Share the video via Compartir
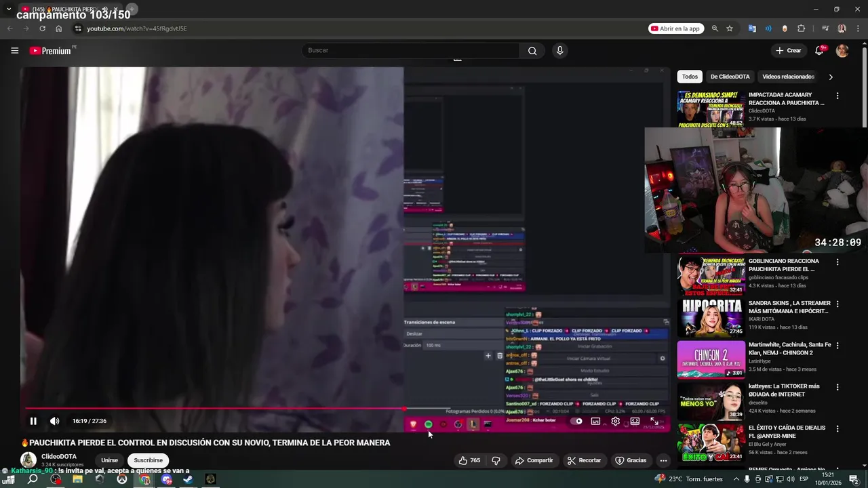 (534, 460)
